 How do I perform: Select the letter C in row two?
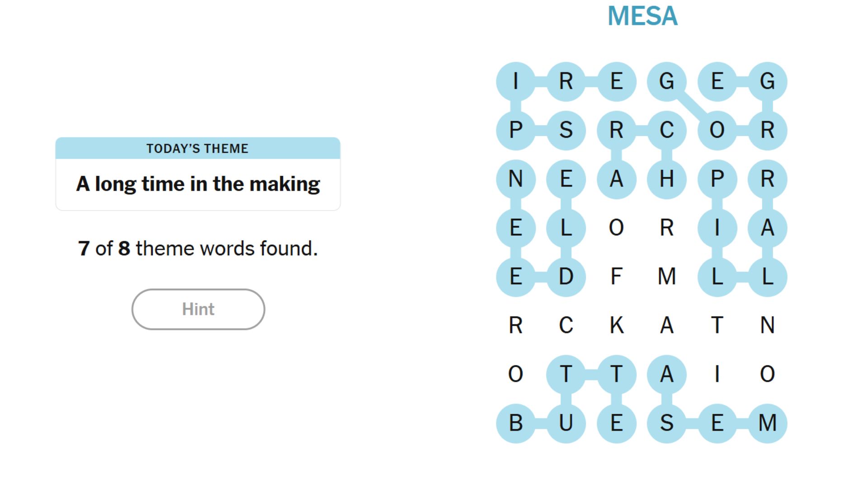(x=666, y=130)
